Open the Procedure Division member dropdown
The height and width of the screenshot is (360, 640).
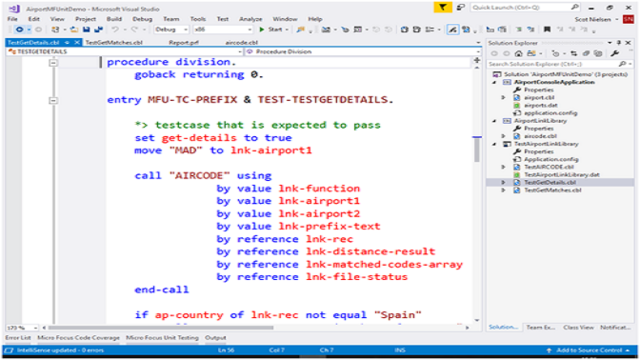[478, 52]
